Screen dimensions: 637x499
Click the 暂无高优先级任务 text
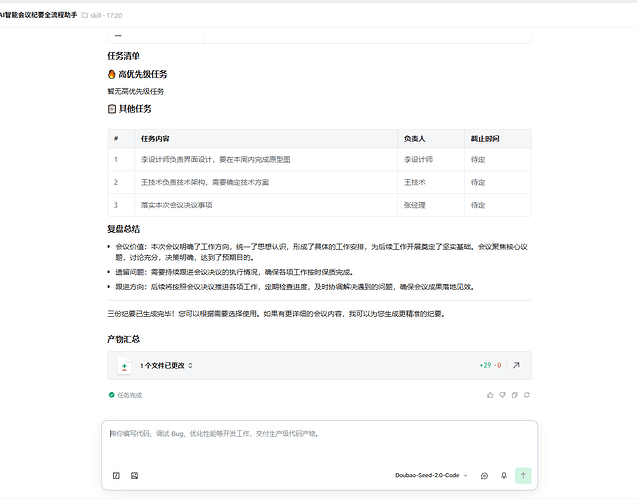click(136, 91)
